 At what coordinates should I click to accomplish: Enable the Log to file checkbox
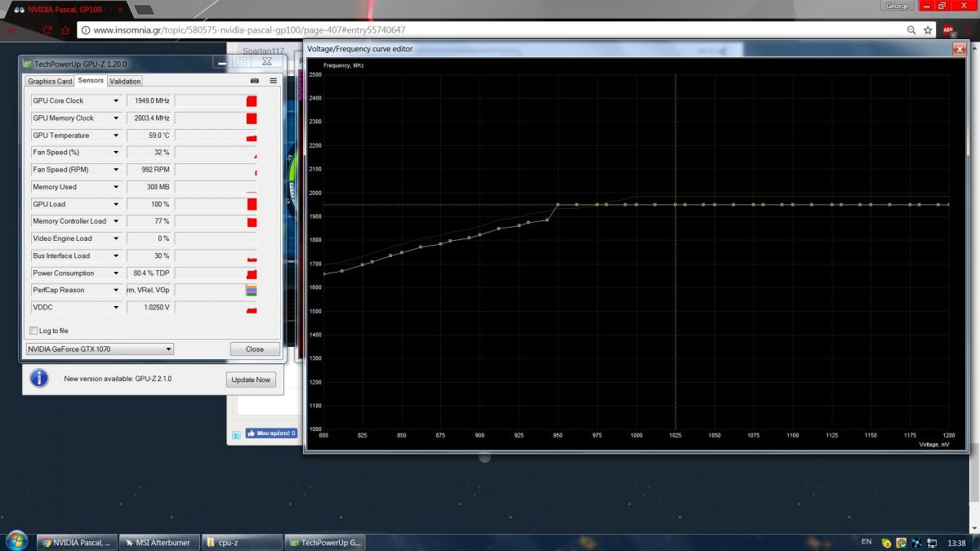33,331
